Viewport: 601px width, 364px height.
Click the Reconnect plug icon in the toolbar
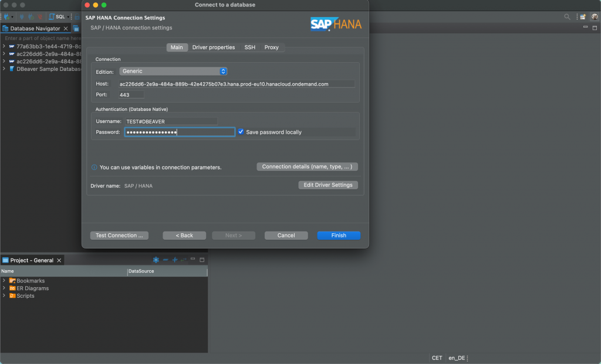pos(31,17)
